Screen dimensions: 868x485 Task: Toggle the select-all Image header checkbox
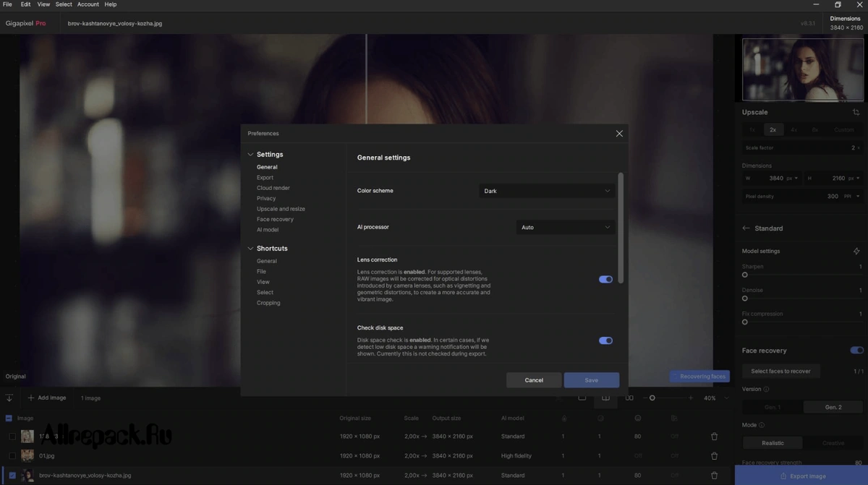coord(9,419)
